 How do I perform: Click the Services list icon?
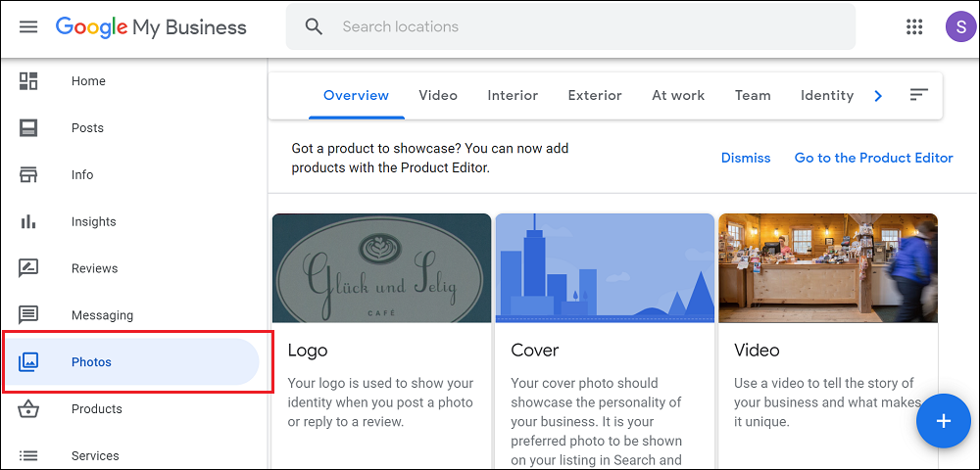pyautogui.click(x=28, y=455)
